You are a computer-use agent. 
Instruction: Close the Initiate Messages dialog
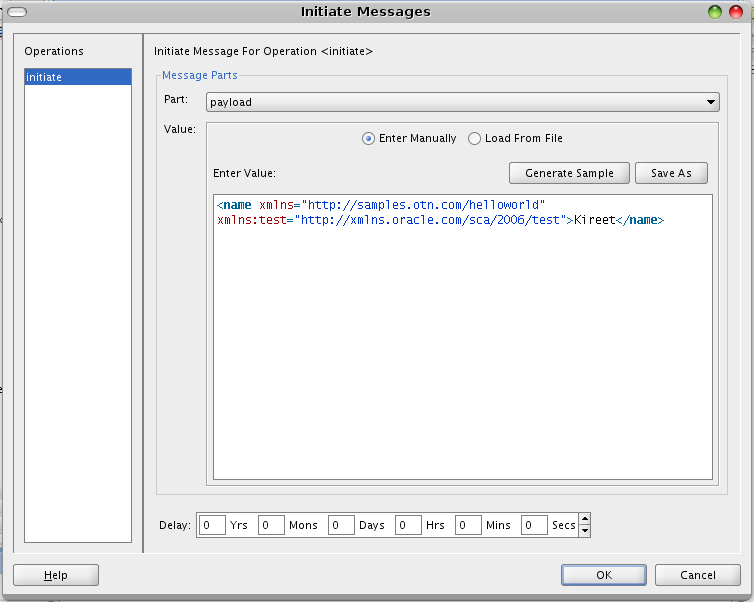click(x=736, y=12)
